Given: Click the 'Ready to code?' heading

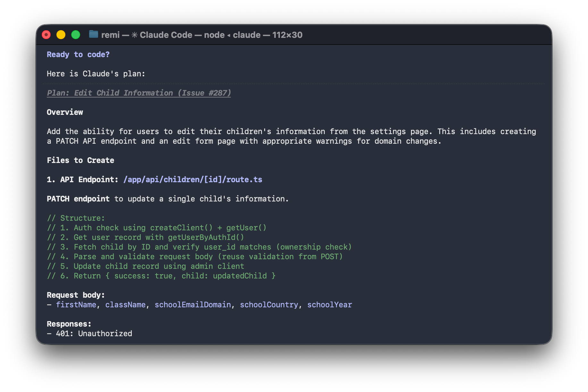Looking at the screenshot, I should 78,55.
